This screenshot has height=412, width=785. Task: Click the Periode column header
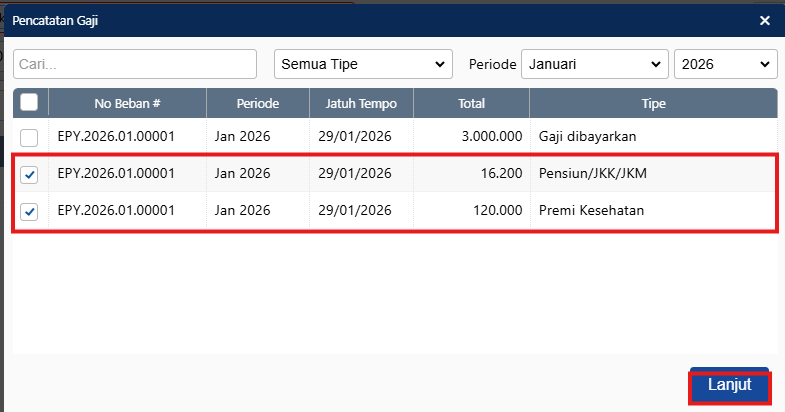pos(258,103)
